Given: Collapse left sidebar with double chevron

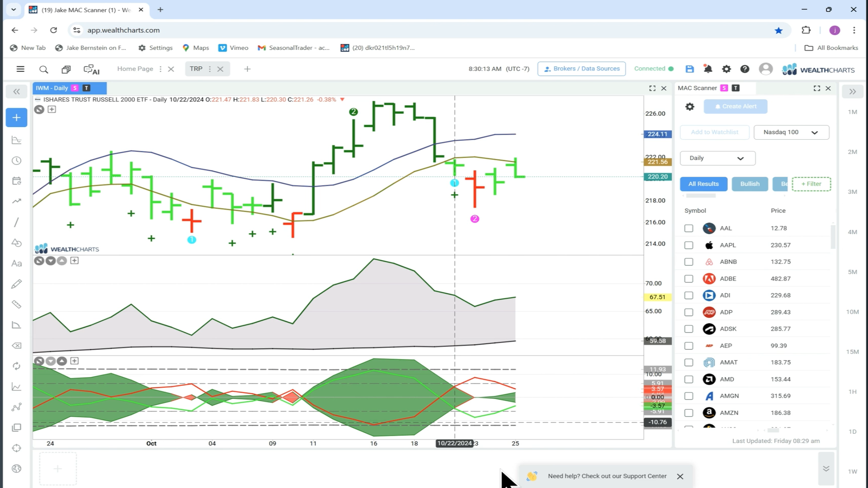Looking at the screenshot, I should click(x=16, y=92).
